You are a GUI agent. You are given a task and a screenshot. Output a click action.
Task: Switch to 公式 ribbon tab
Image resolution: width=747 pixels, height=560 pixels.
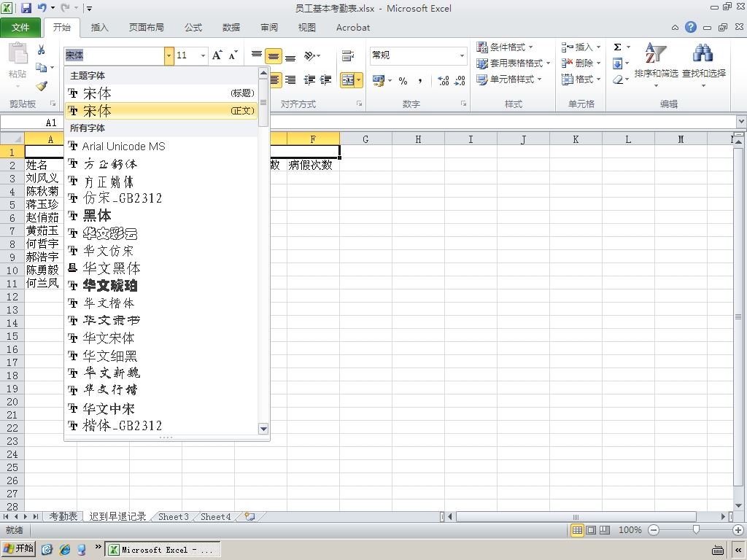(x=193, y=28)
